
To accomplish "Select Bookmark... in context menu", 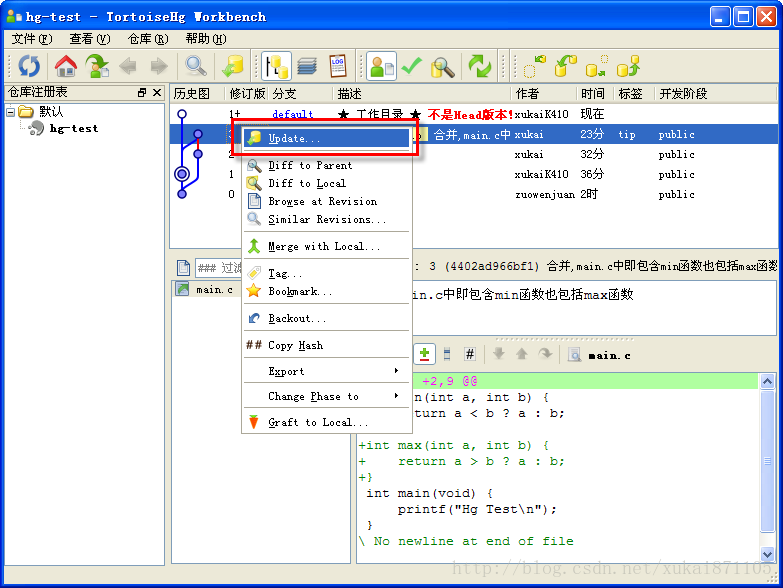I will 327,291.
